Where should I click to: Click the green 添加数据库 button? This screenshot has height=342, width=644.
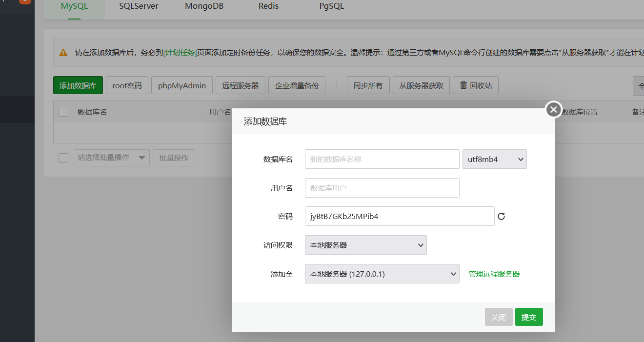click(x=78, y=85)
